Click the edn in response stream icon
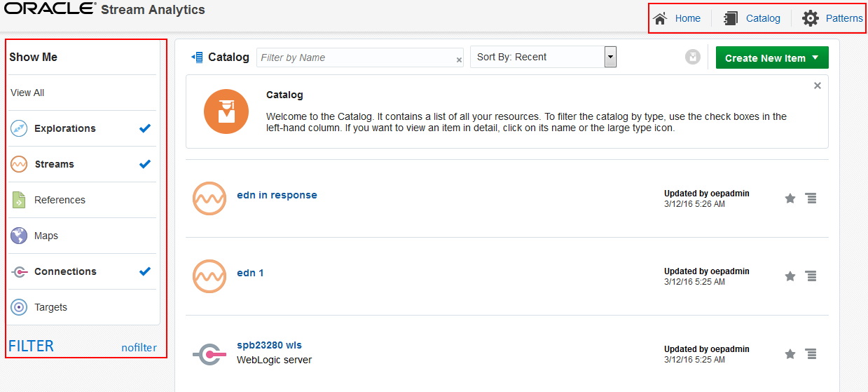Viewport: 868px width, 392px height. [209, 198]
